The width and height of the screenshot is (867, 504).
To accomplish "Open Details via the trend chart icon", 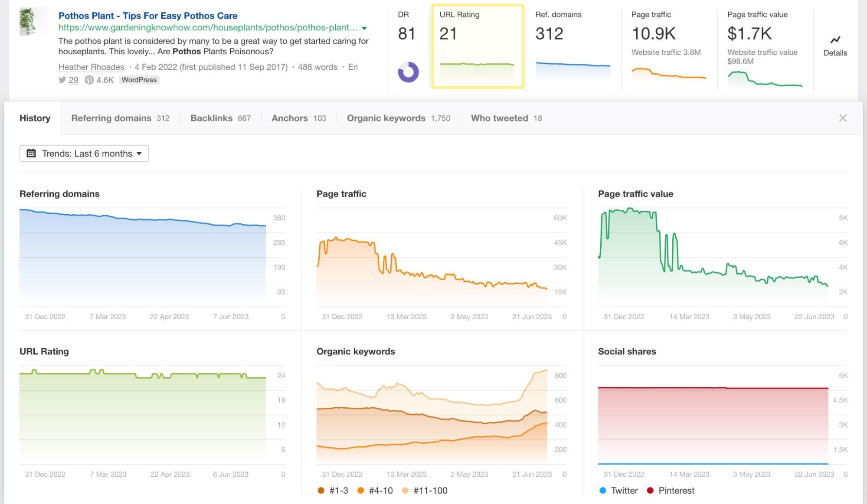I will pyautogui.click(x=835, y=40).
